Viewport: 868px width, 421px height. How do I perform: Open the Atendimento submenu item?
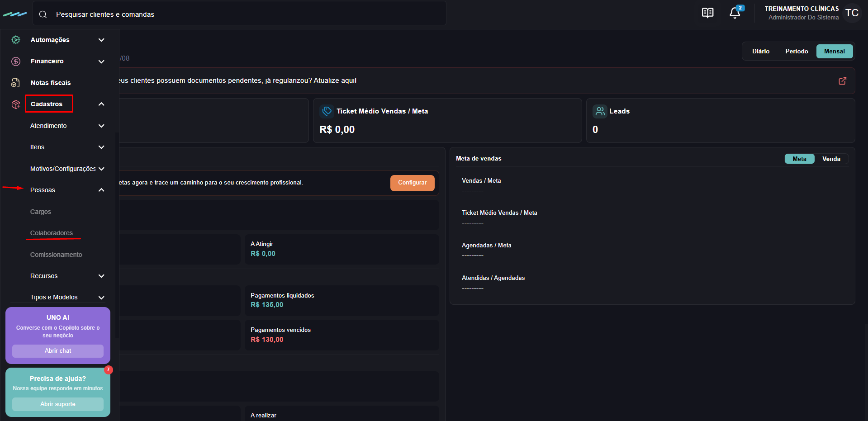tap(48, 126)
